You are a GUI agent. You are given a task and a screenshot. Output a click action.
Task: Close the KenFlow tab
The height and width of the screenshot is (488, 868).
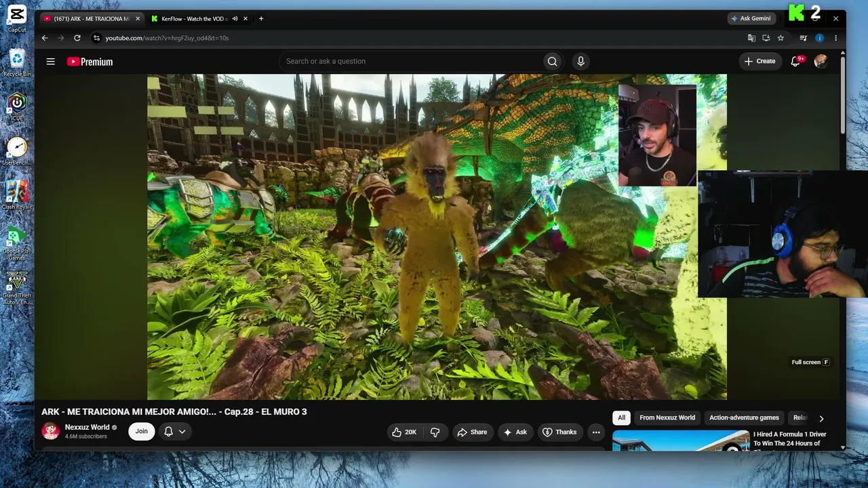pyautogui.click(x=245, y=19)
